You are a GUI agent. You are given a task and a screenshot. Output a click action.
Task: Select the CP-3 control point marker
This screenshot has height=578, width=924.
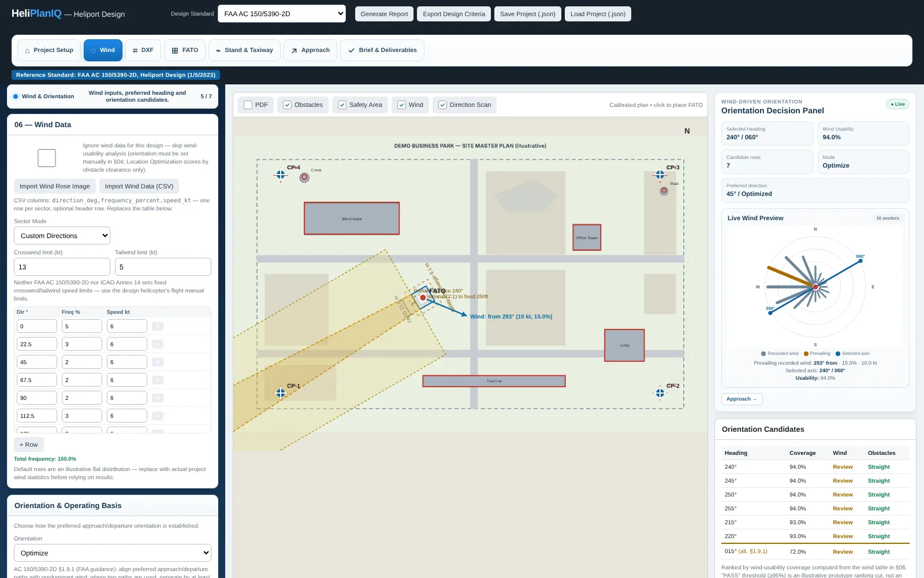[660, 174]
